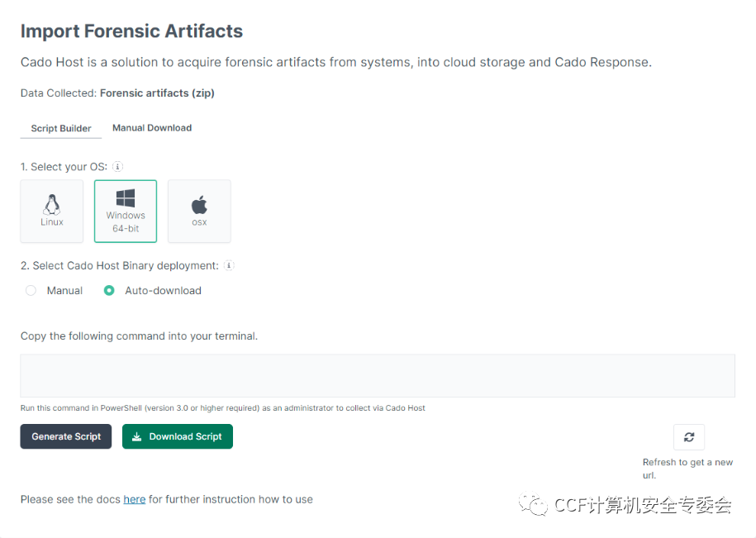Click the Generate Script button
Viewport: 756px width, 538px height.
(x=66, y=436)
